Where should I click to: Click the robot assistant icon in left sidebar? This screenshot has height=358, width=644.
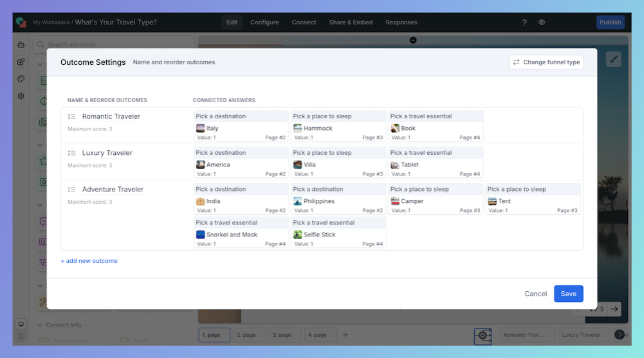(x=21, y=45)
